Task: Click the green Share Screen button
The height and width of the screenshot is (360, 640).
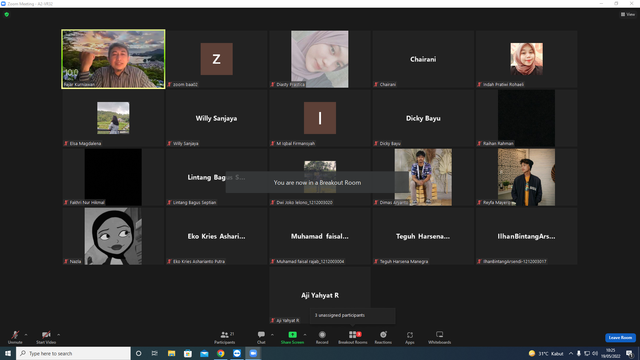Action: (x=292, y=337)
